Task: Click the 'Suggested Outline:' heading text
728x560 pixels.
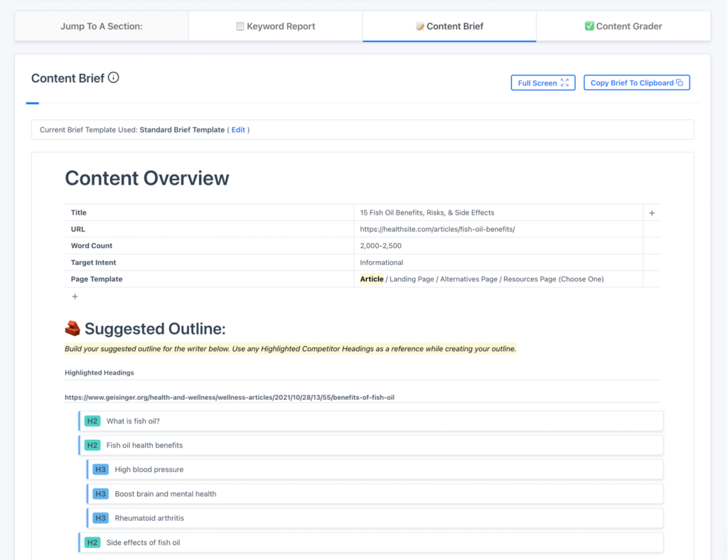Action: pyautogui.click(x=155, y=328)
